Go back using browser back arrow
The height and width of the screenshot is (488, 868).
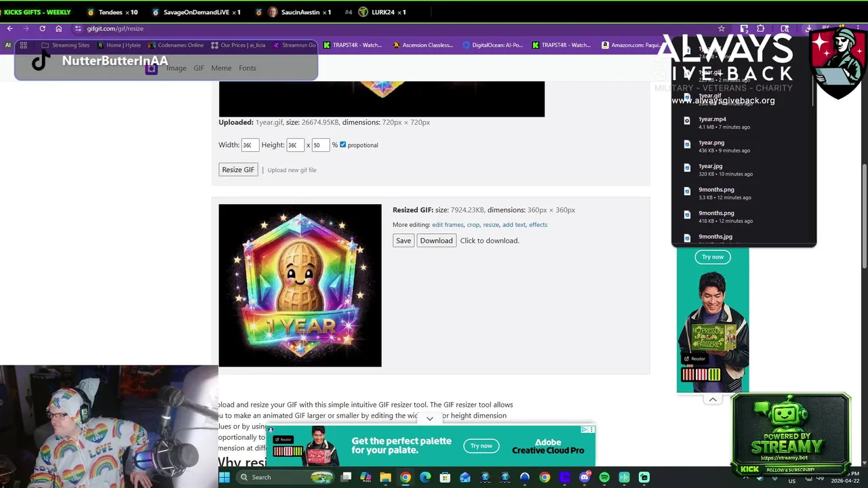pyautogui.click(x=9, y=28)
